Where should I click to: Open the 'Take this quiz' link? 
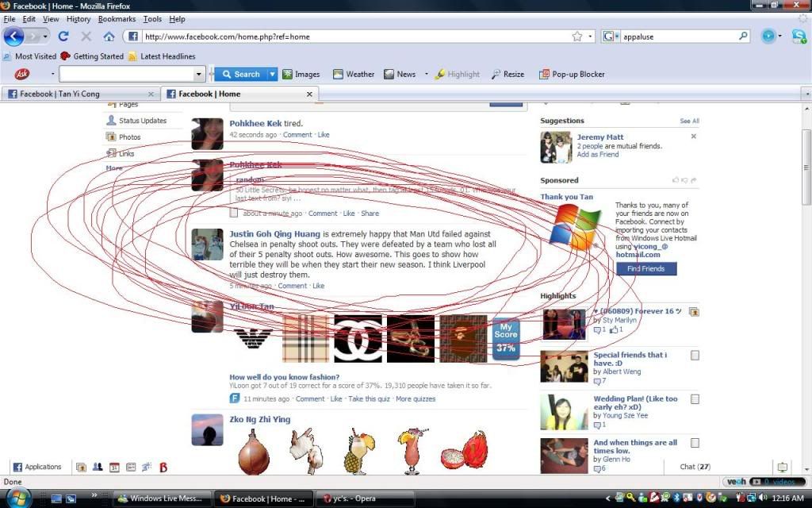point(369,399)
